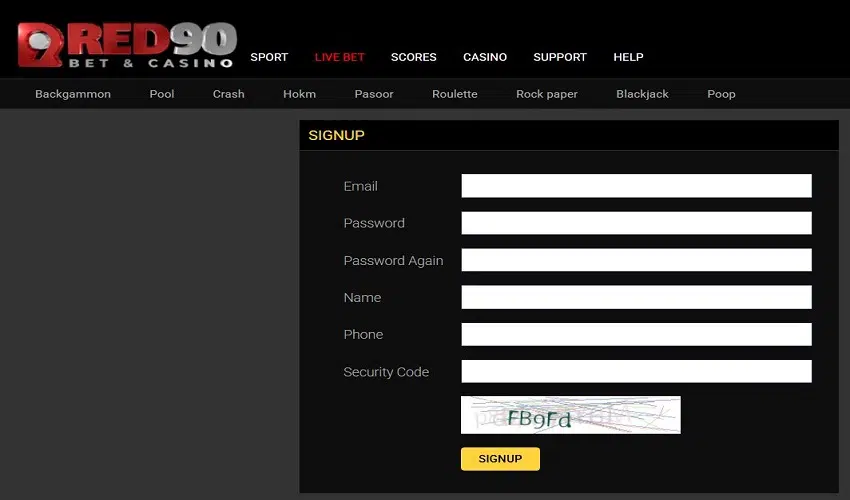Click the captcha image FB9Fd

[570, 415]
